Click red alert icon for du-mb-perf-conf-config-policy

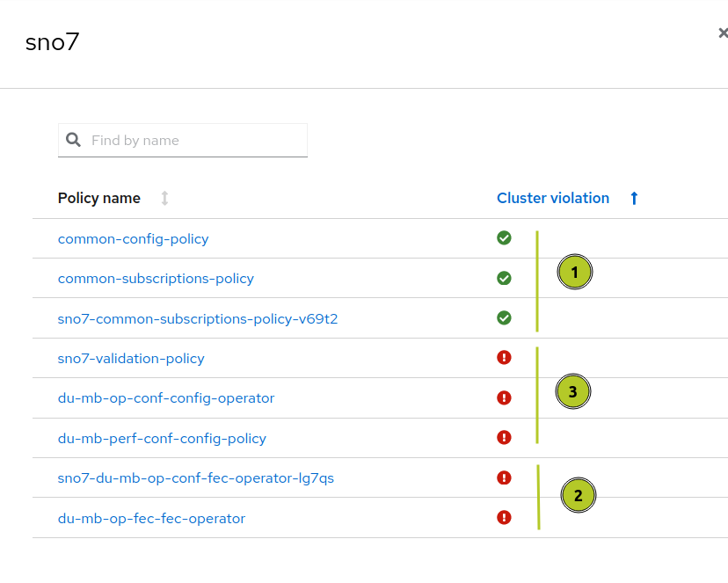pos(504,437)
